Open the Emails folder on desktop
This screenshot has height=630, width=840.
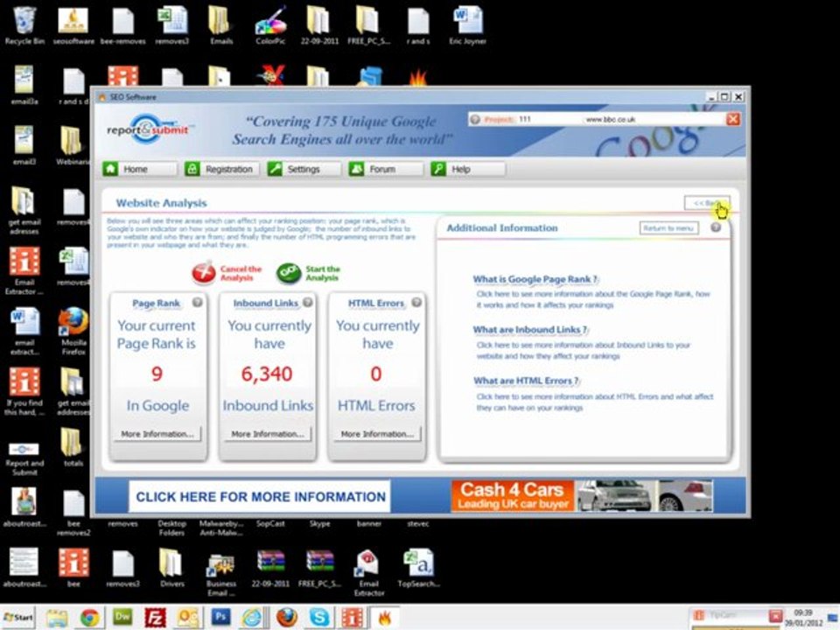(x=220, y=25)
